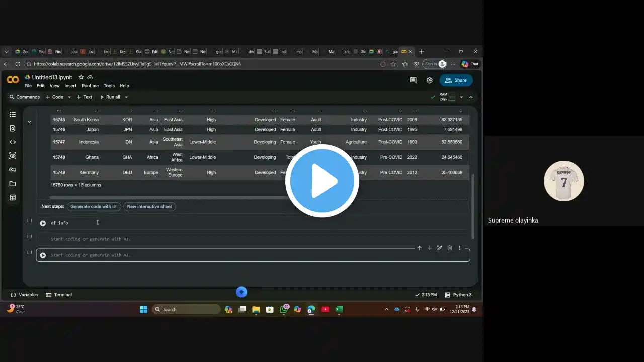This screenshot has width=644, height=362.
Task: Refresh the browser page
Action: click(18, 64)
